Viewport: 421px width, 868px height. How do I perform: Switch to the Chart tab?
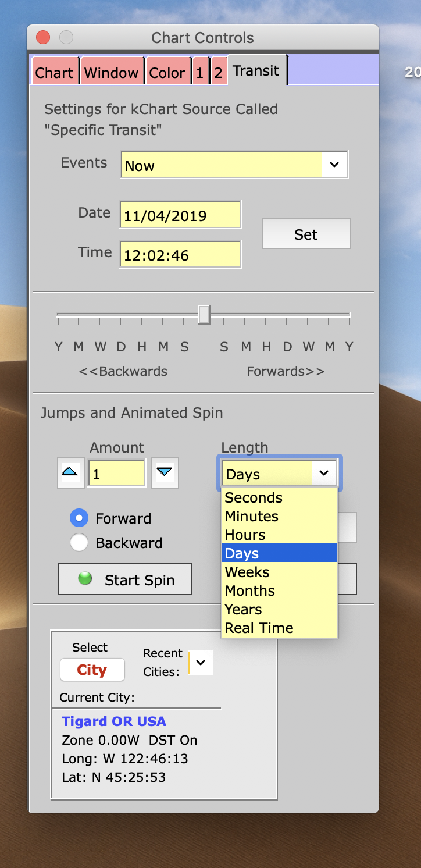(55, 73)
